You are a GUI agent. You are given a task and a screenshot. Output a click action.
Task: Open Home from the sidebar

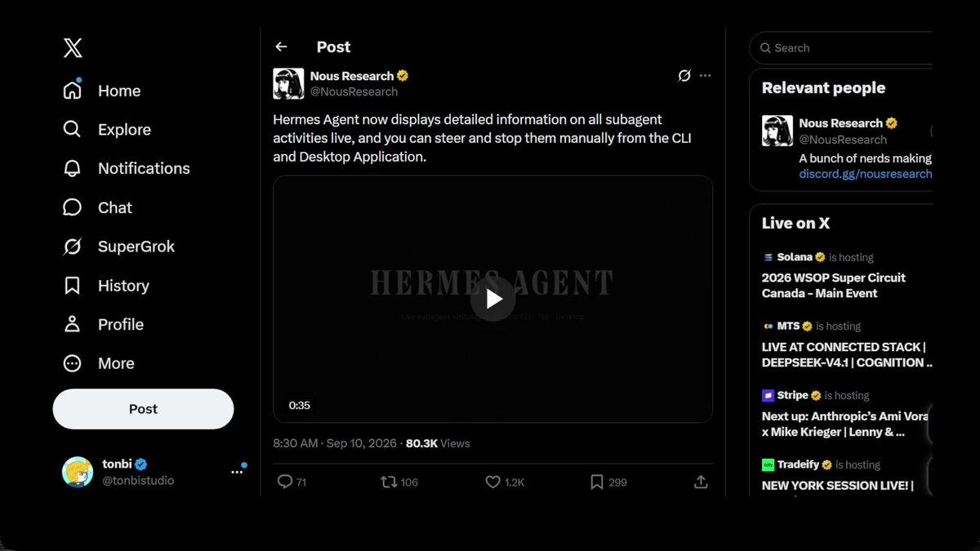(x=101, y=91)
